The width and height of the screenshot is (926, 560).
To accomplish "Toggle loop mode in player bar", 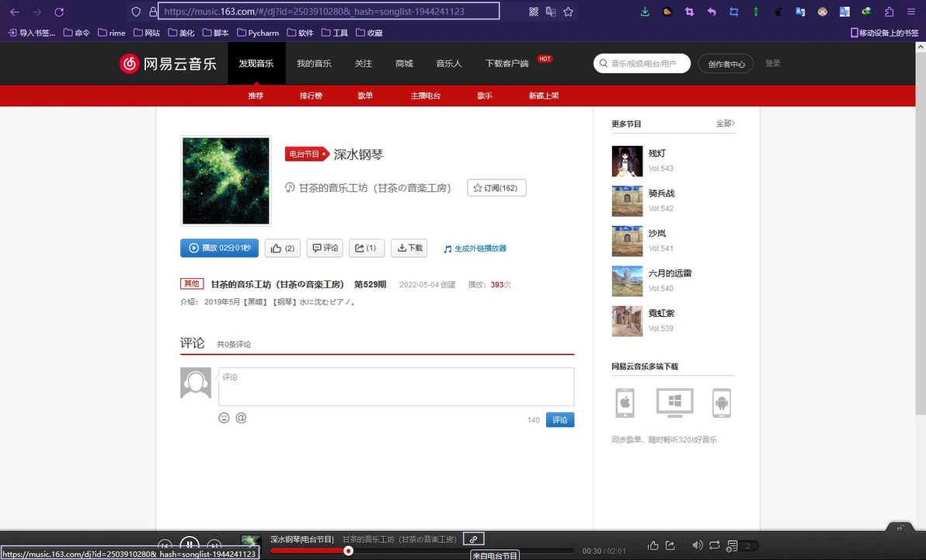I will (715, 545).
